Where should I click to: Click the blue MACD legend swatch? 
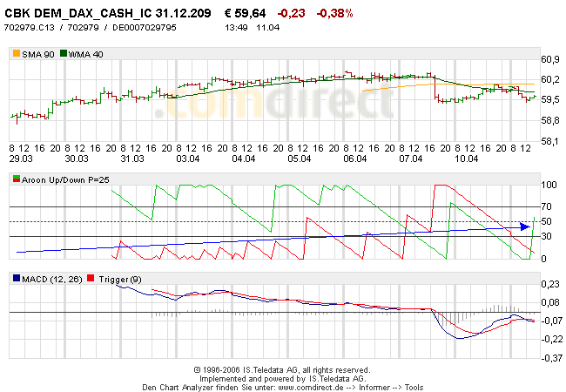point(17,278)
